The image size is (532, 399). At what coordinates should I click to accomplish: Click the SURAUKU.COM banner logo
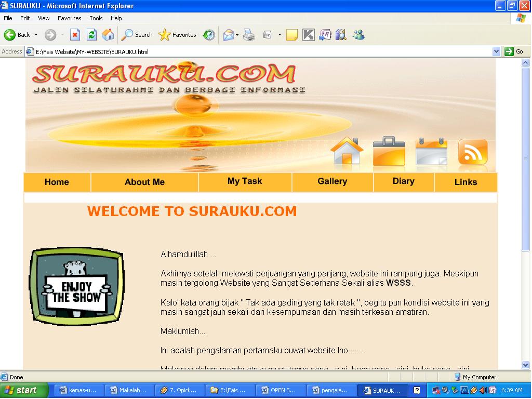coord(164,73)
